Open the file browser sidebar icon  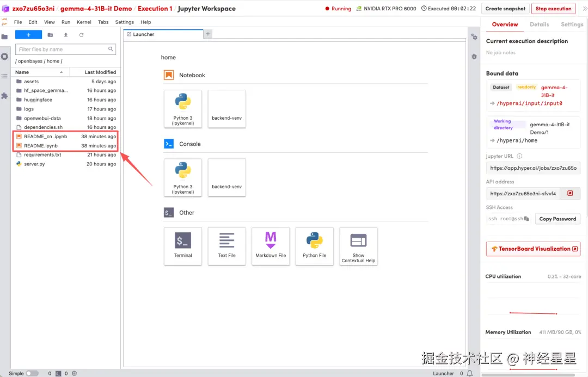tap(4, 37)
